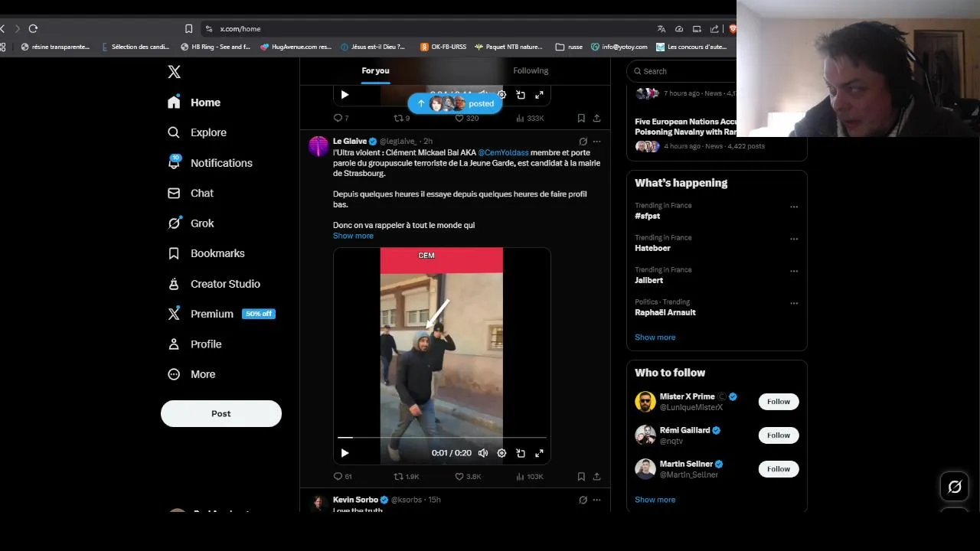Follow Martin Sellner
This screenshot has width=980, height=551.
779,469
